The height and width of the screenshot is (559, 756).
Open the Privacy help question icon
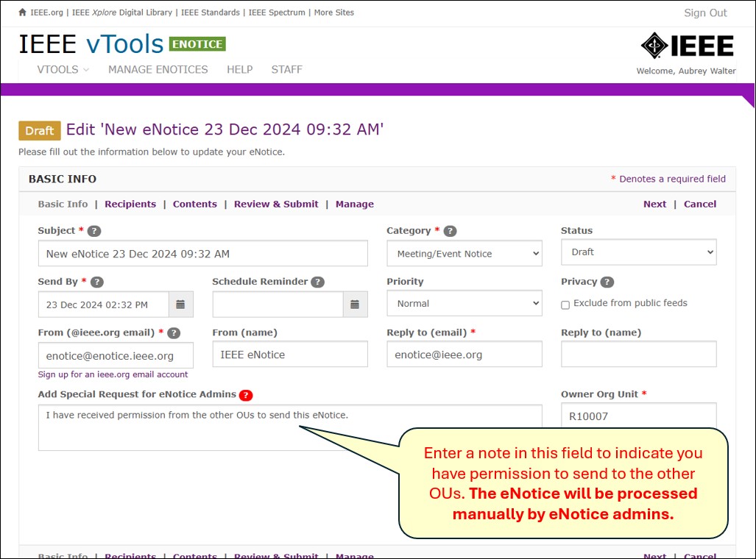tap(607, 282)
